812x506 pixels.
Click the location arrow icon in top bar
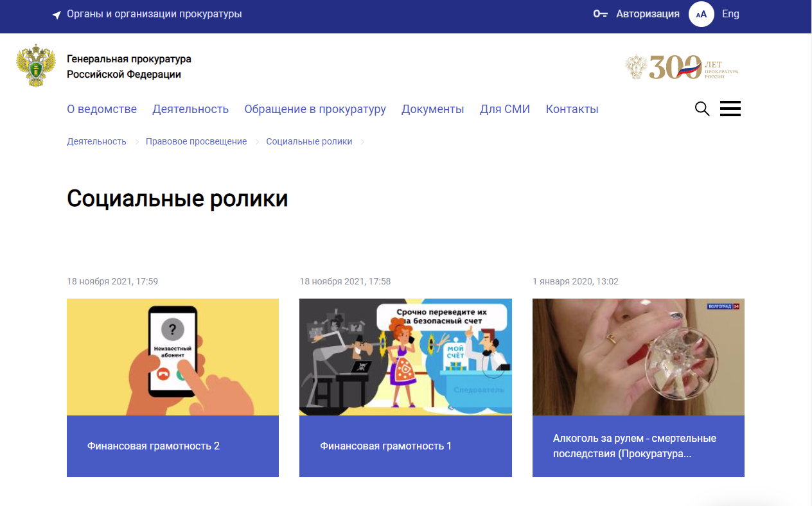click(x=57, y=15)
